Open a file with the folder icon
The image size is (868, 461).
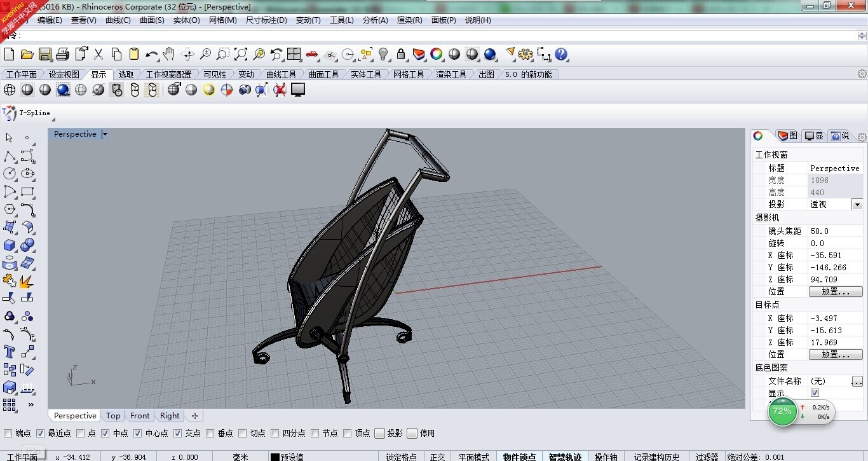tap(27, 54)
